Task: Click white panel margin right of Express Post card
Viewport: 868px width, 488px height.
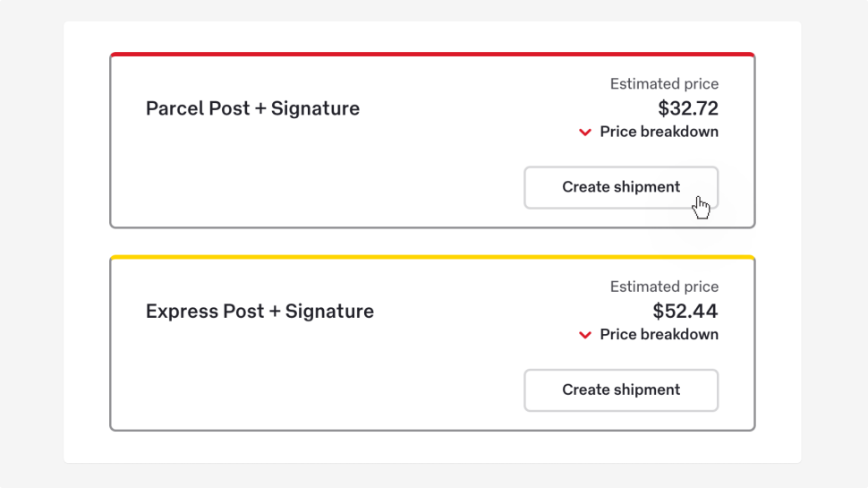Action: (x=778, y=345)
